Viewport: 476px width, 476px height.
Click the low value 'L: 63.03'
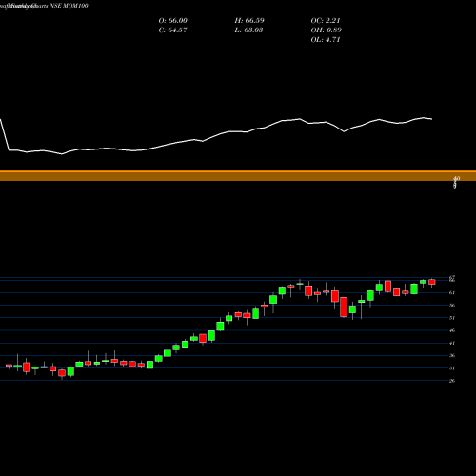coord(248,30)
